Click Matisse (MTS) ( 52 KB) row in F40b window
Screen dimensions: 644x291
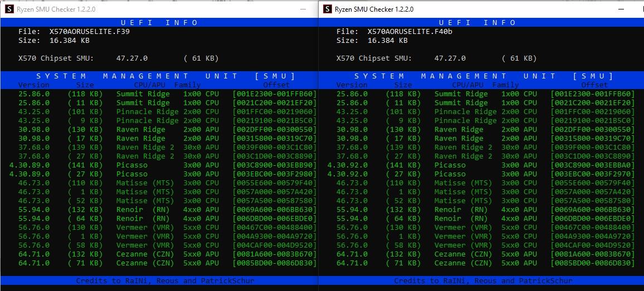tap(486, 201)
